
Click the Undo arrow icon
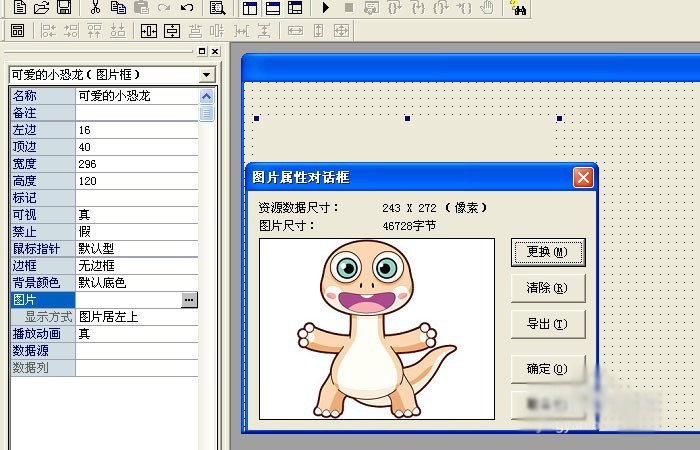tap(187, 8)
